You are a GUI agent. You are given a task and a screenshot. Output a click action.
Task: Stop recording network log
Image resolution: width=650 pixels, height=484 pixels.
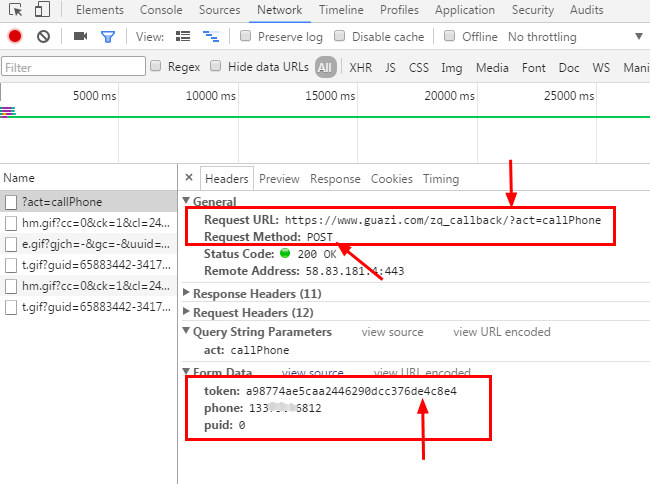point(15,37)
